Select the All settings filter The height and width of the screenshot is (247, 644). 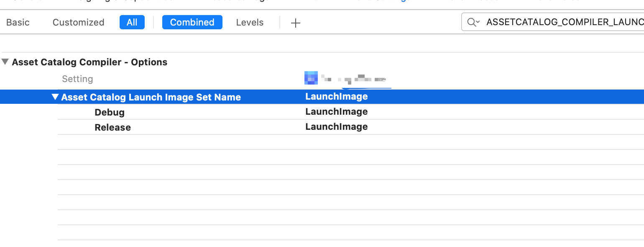tap(132, 22)
